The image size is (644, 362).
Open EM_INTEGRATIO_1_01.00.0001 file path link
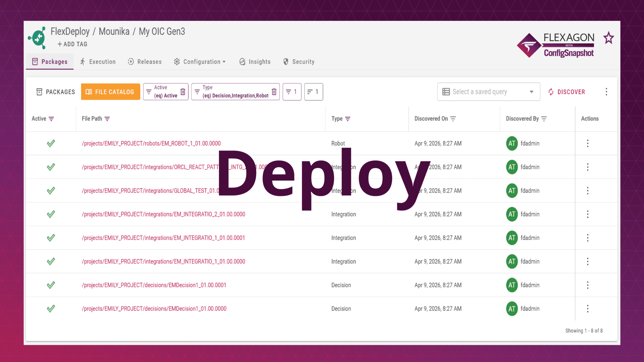[x=163, y=238]
